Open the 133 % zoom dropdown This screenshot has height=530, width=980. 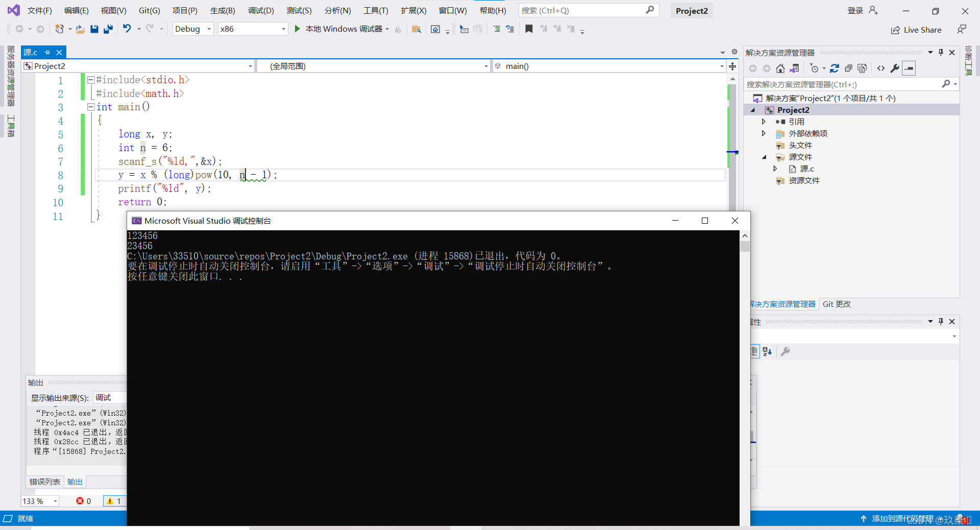[40, 501]
